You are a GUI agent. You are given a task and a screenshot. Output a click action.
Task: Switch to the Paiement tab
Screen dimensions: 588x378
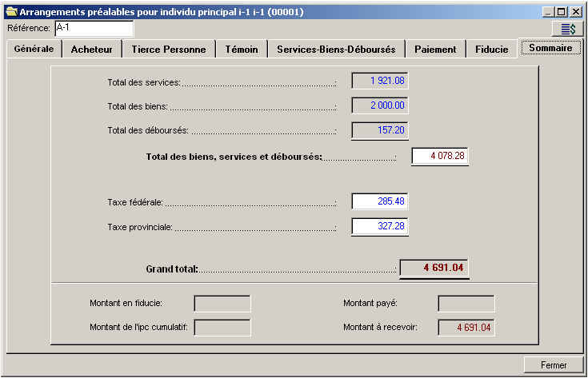coord(435,50)
